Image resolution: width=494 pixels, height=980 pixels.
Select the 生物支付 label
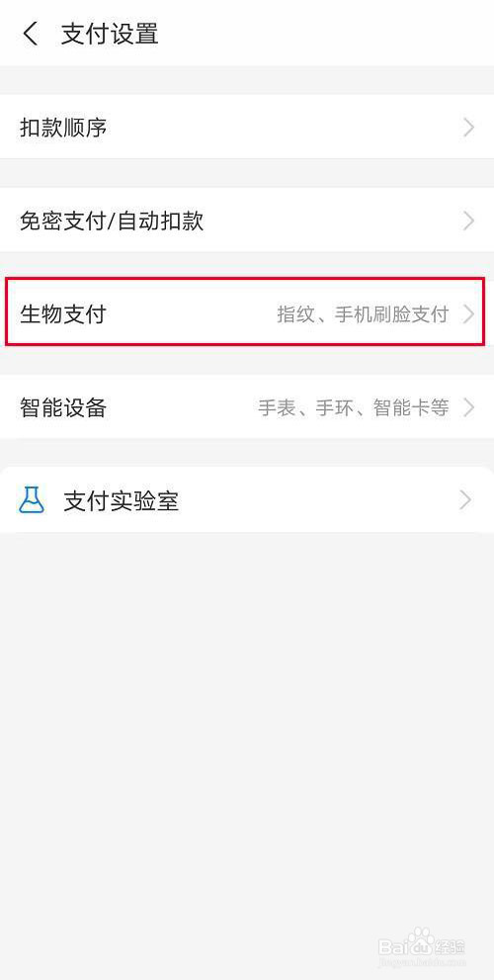tap(62, 313)
